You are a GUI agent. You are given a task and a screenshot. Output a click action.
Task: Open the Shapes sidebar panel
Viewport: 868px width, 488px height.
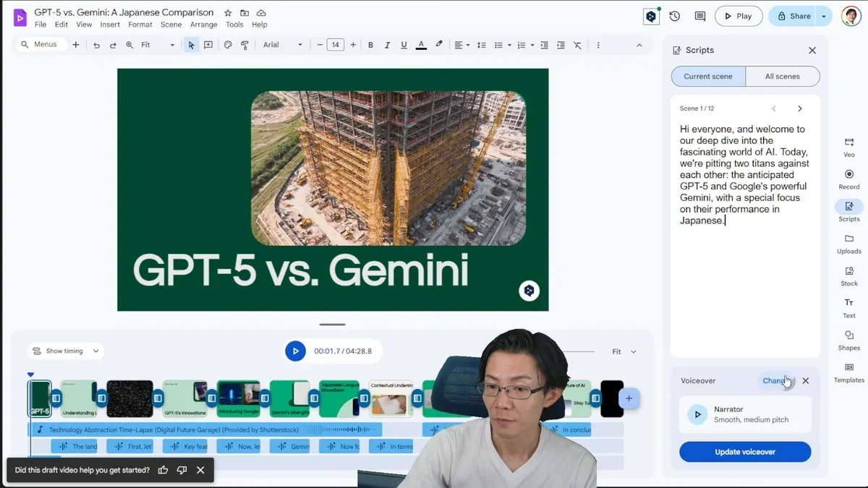pos(849,341)
